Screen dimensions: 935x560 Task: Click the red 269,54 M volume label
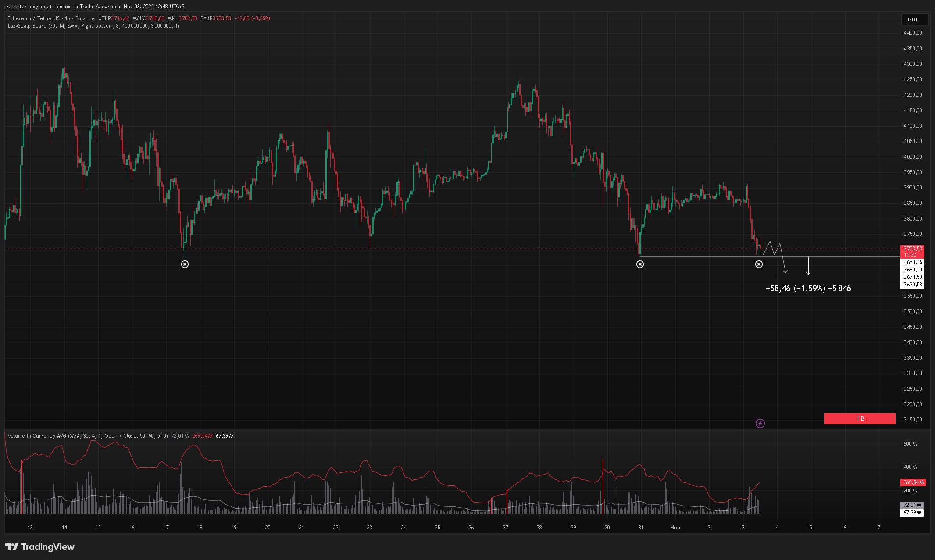(912, 482)
